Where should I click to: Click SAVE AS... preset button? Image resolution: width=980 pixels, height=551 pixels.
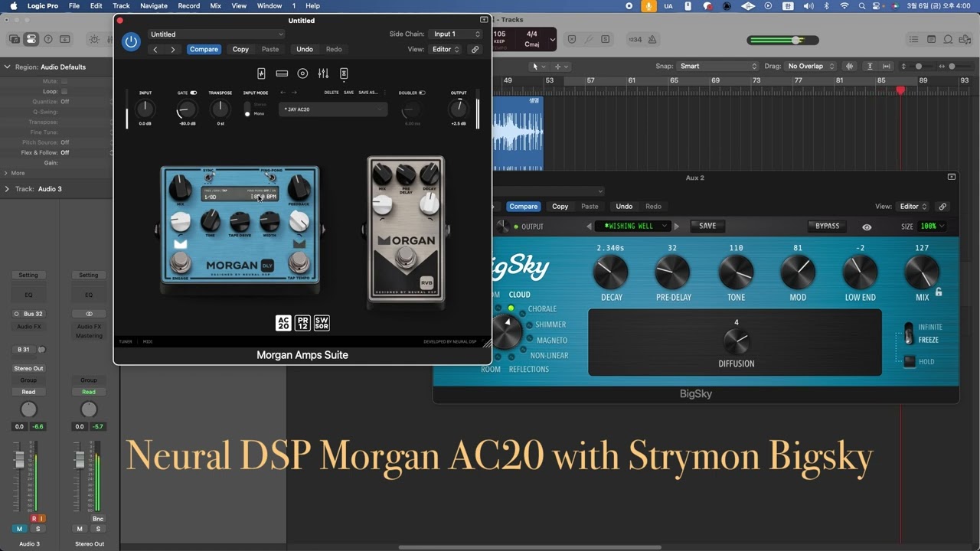(x=368, y=93)
